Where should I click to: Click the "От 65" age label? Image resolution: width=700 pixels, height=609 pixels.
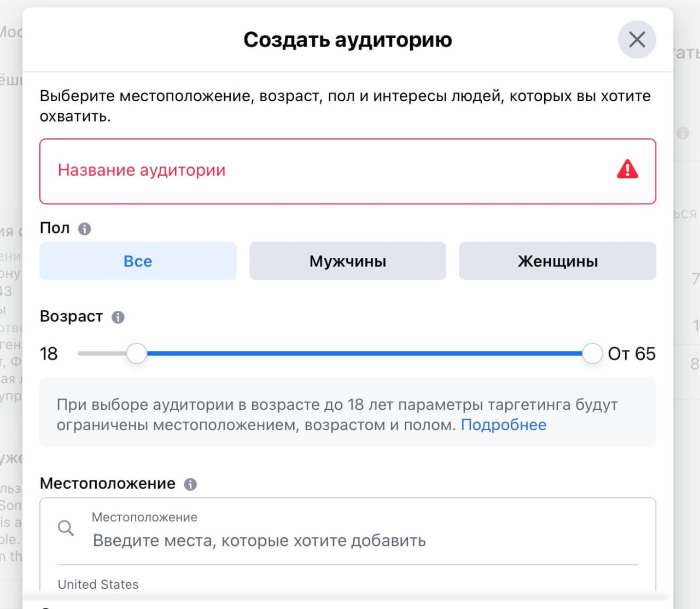(632, 353)
